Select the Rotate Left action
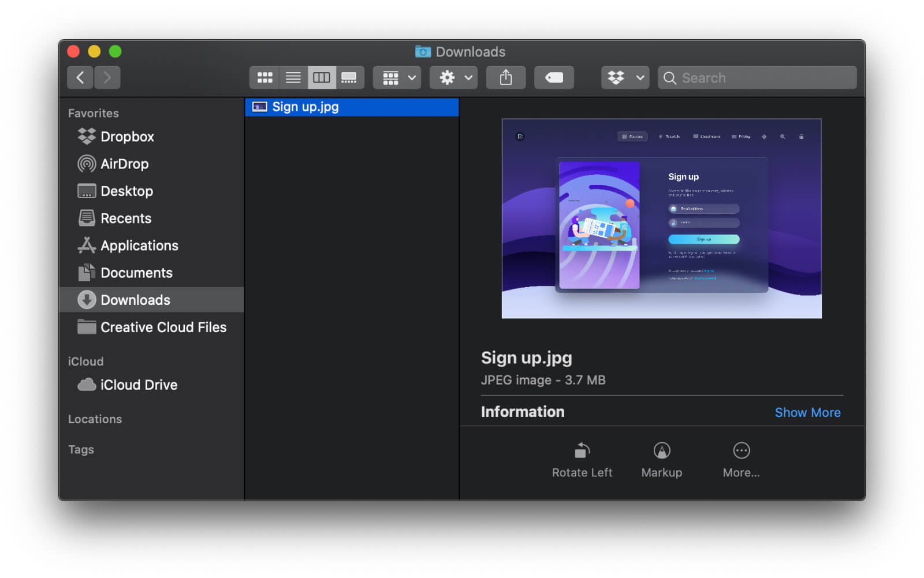The image size is (924, 578). click(x=582, y=458)
